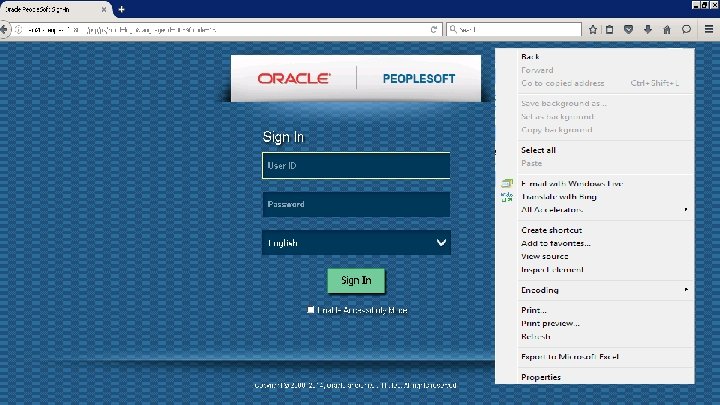Image resolution: width=720 pixels, height=405 pixels.
Task: Click the PeopleSoft logo text
Action: coord(419,79)
